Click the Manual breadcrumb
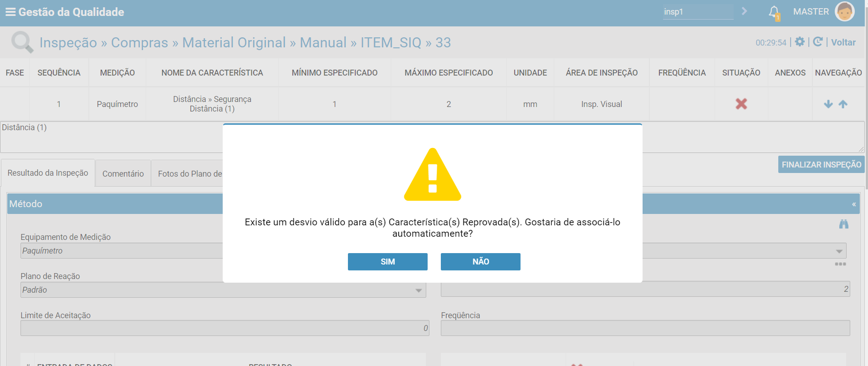868x366 pixels. [323, 42]
